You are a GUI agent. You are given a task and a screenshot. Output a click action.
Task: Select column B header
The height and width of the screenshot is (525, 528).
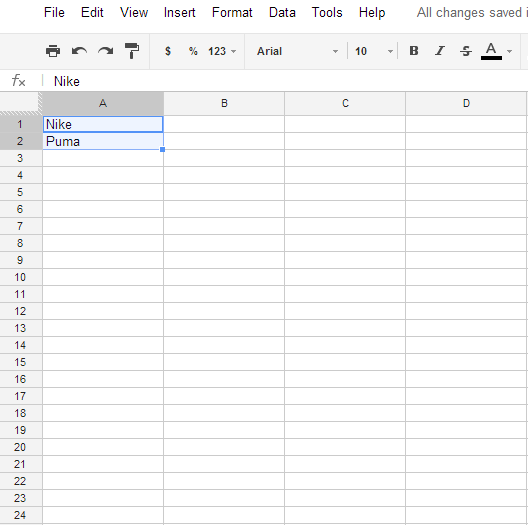click(x=224, y=103)
